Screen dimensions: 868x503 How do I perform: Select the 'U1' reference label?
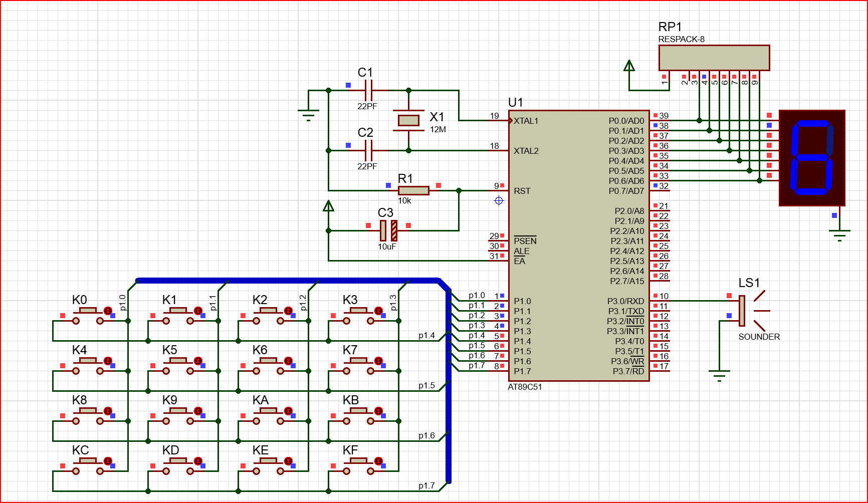coord(515,103)
